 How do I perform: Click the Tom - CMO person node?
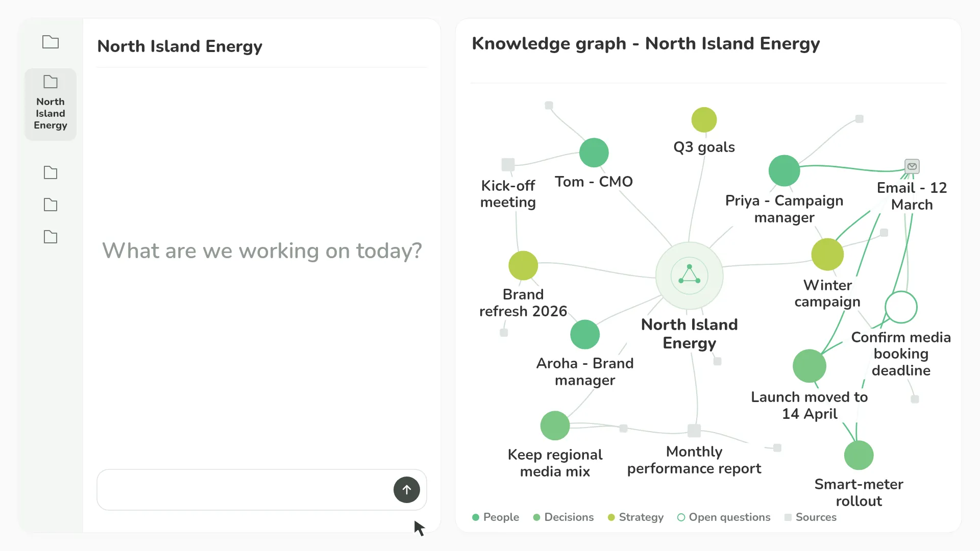pos(594,153)
